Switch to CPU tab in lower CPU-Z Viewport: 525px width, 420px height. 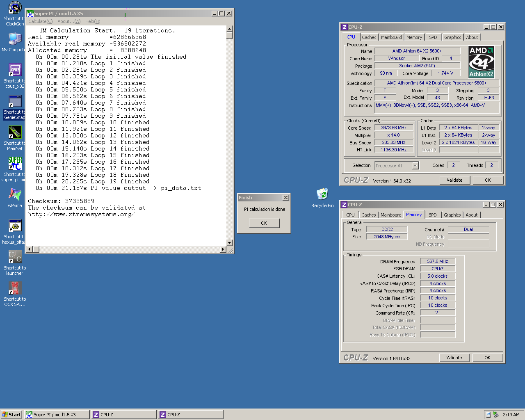coord(351,215)
